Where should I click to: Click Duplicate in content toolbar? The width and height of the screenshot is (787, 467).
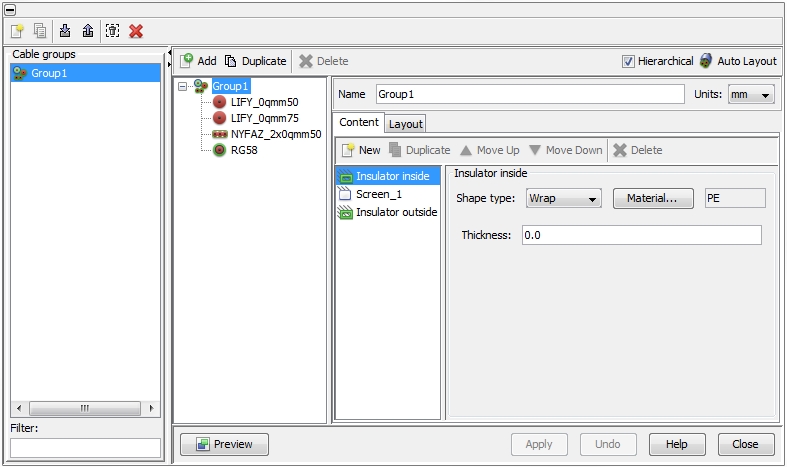click(x=420, y=150)
